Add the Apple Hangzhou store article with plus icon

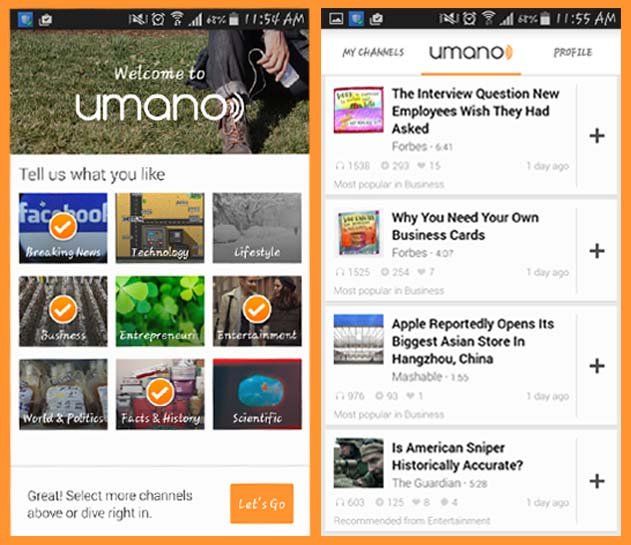[x=597, y=366]
